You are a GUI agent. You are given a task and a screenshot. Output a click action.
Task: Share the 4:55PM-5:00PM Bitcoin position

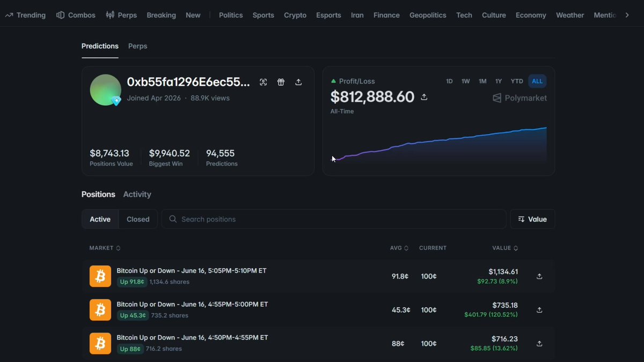539,310
